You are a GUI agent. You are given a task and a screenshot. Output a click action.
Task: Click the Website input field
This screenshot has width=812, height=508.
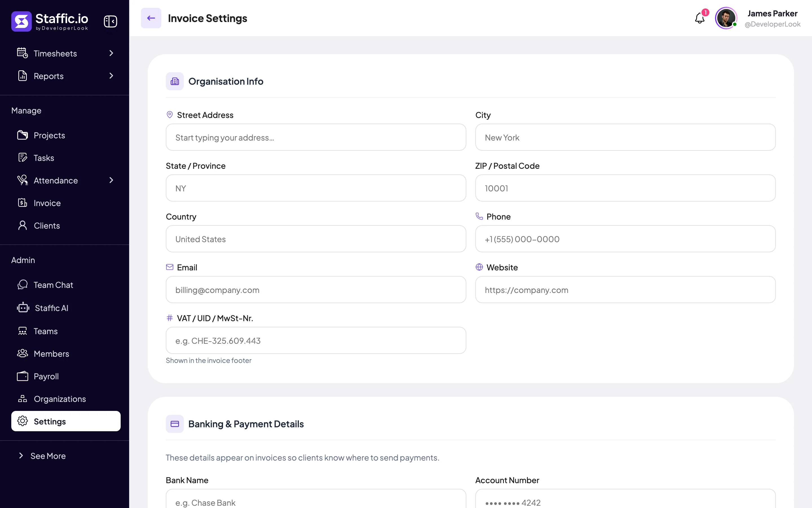(x=625, y=290)
